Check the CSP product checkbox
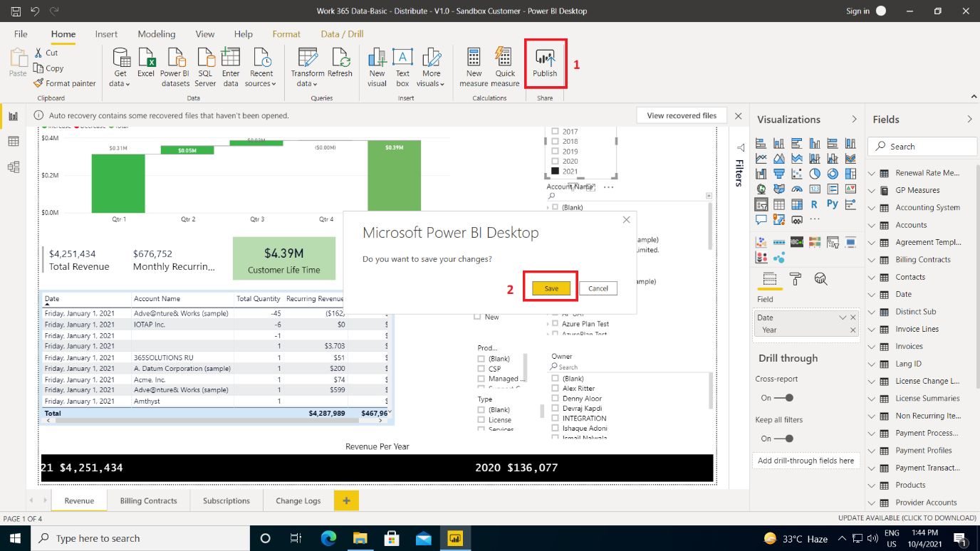Viewport: 980px width, 551px height. [x=481, y=369]
